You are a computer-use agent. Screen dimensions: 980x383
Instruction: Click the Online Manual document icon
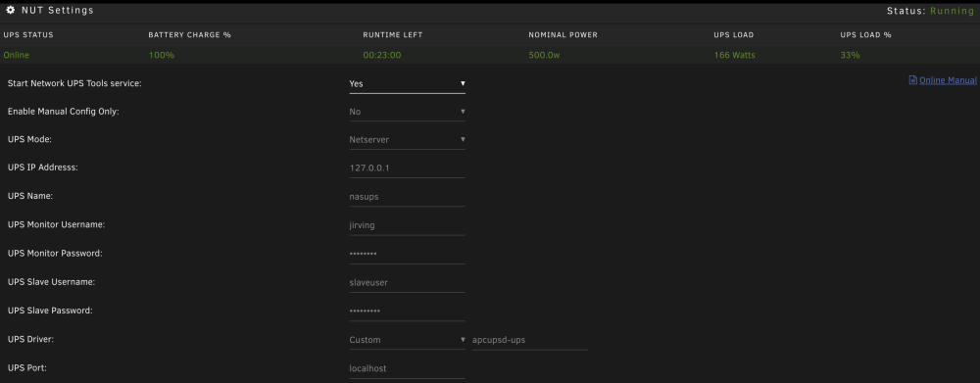[913, 80]
